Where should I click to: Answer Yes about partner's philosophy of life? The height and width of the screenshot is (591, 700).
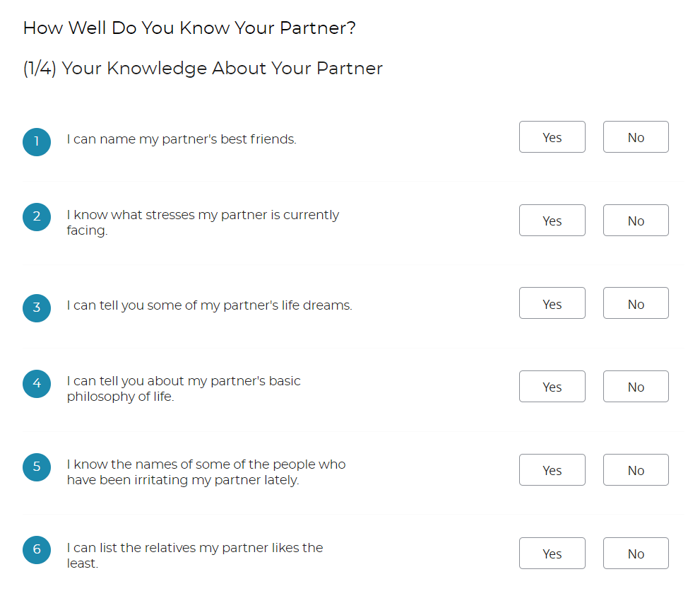[x=552, y=386]
